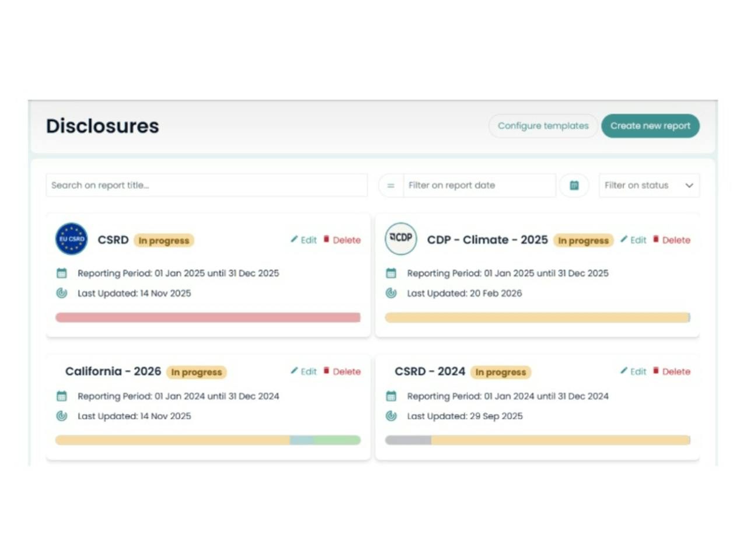This screenshot has height=560, width=747.
Task: Click CSRD - 2024 edit pencil icon
Action: pyautogui.click(x=624, y=370)
